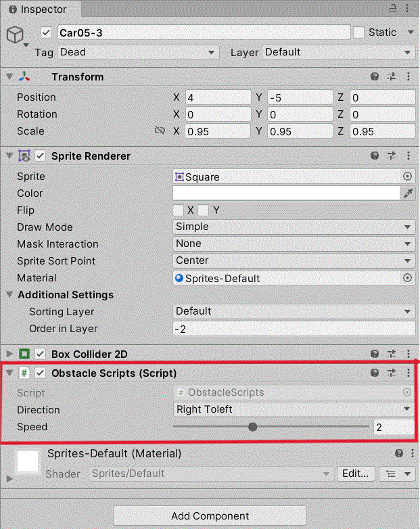Open Obstacle Scripts preset icon
Viewport: 420px width, 529px height.
tap(392, 373)
